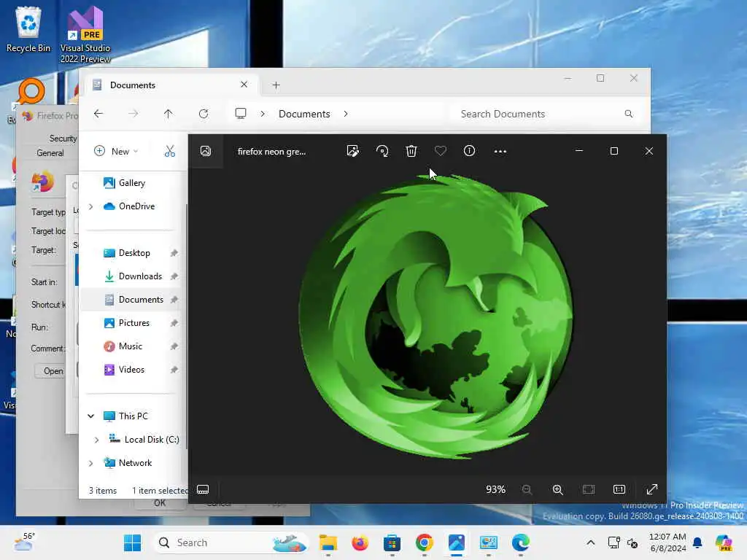Screen dimensions: 747x560
Task: Open Visual Studio 2022 Preview shortcut
Action: coord(85,34)
